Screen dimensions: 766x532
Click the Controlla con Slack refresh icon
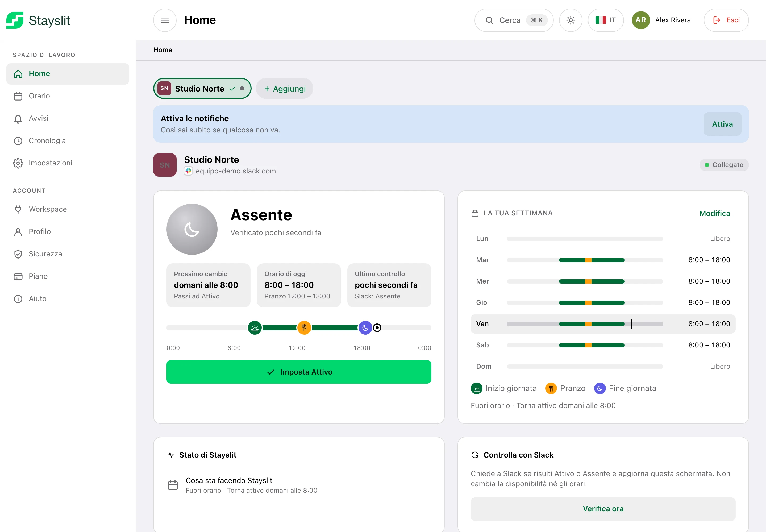pos(475,455)
